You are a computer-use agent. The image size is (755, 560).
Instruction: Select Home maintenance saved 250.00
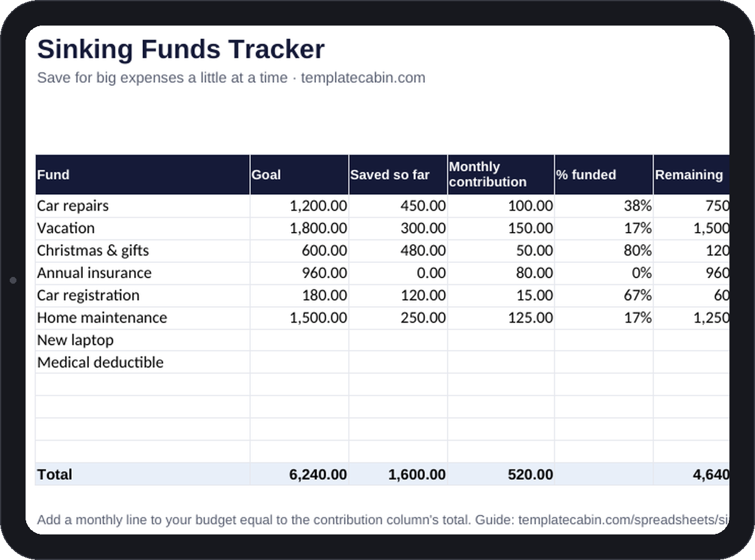tap(398, 318)
